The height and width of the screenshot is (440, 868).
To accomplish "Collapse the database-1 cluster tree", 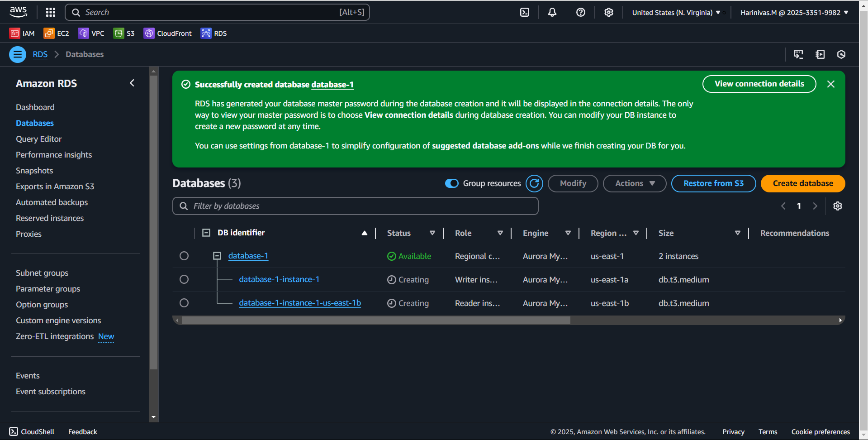I will 217,256.
